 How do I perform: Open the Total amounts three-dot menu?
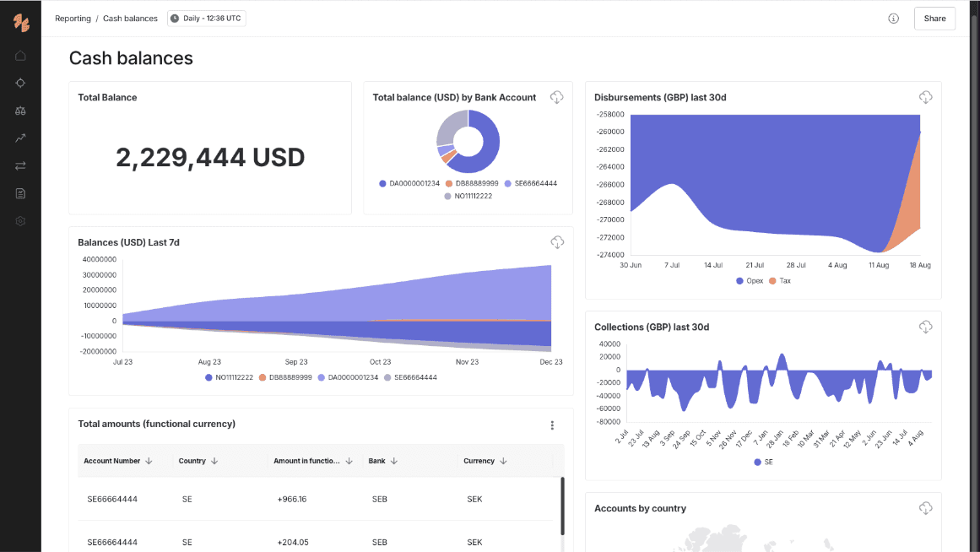pos(552,425)
